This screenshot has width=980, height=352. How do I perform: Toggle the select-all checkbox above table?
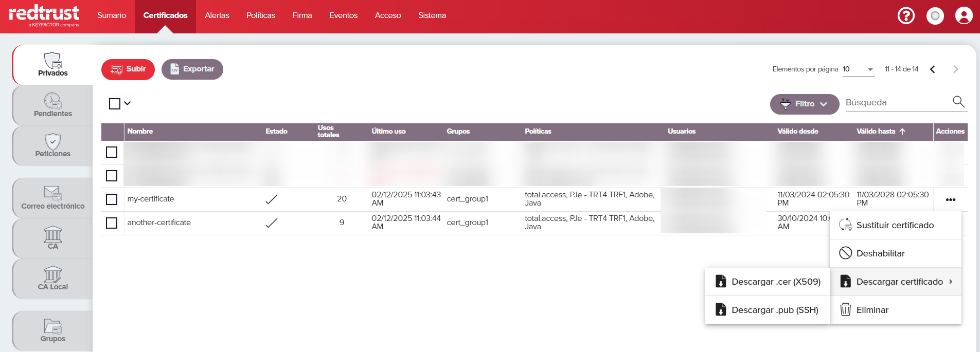pyautogui.click(x=115, y=104)
